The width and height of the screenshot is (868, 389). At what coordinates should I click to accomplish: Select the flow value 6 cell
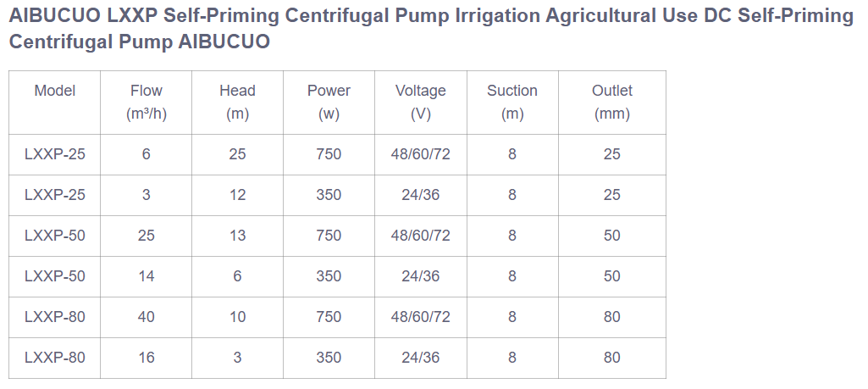[147, 154]
